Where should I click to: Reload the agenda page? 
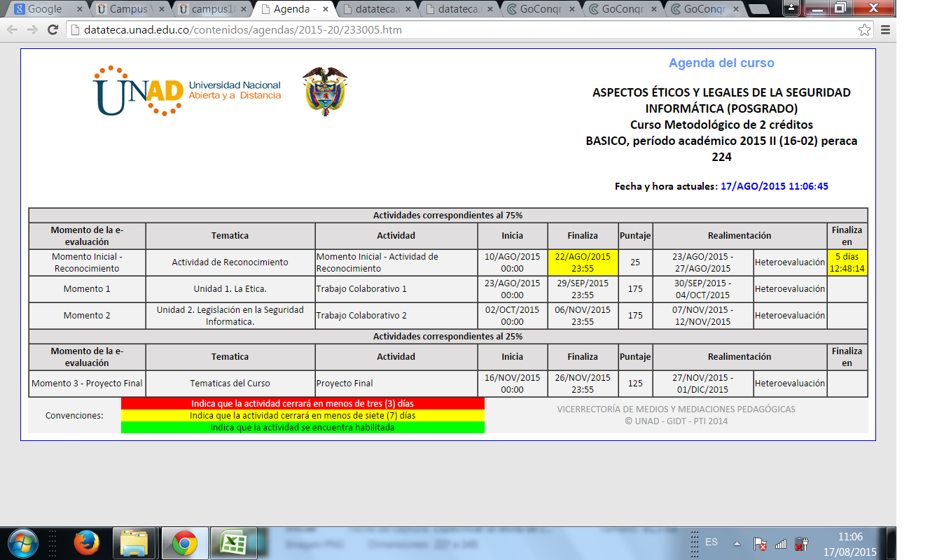(x=53, y=30)
